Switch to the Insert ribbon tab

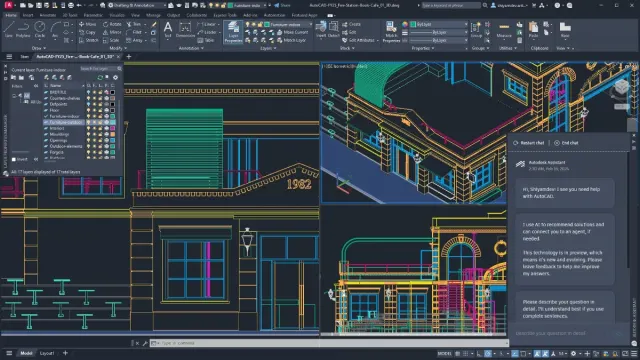click(x=28, y=15)
